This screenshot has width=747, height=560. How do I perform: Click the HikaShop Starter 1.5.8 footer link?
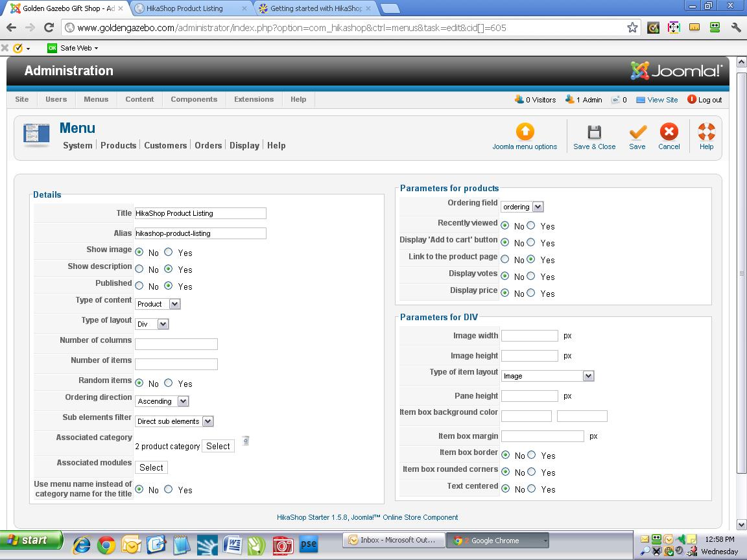click(367, 517)
